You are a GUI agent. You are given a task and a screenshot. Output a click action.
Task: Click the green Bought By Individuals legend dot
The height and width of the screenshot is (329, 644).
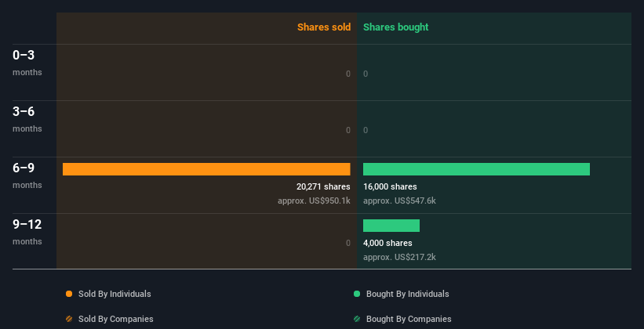357,294
